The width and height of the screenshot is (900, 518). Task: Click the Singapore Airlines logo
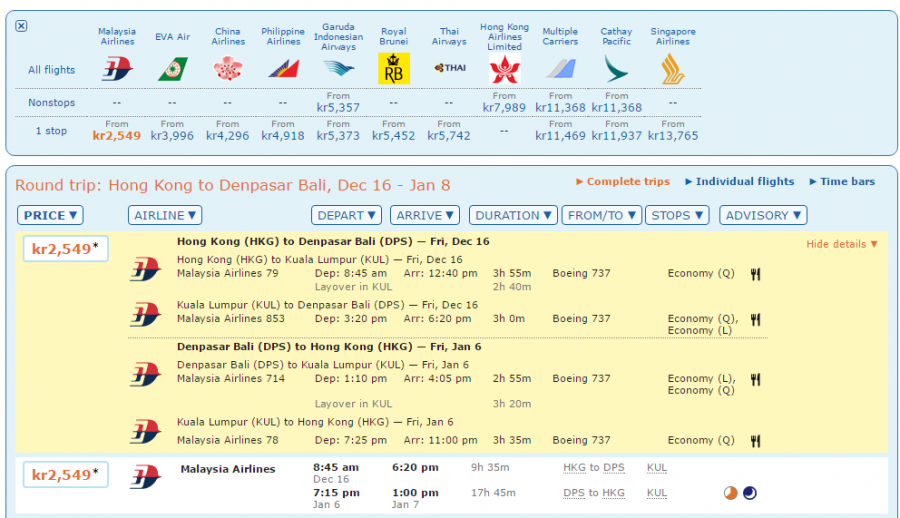click(672, 69)
